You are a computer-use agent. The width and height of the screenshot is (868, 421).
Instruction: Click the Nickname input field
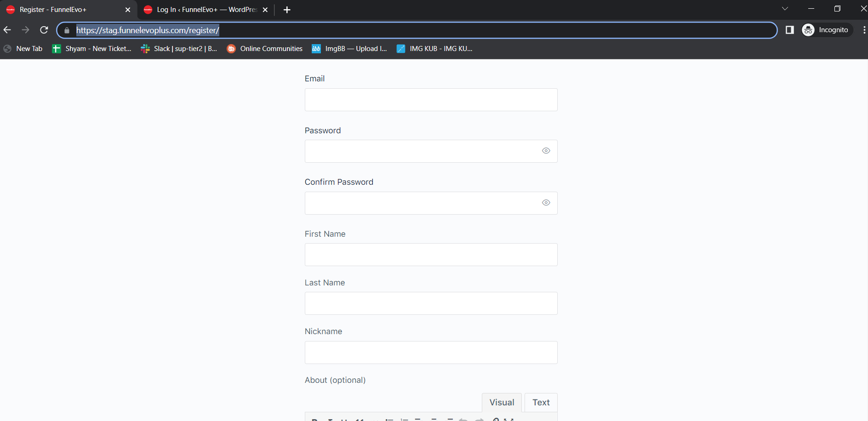[x=431, y=353]
